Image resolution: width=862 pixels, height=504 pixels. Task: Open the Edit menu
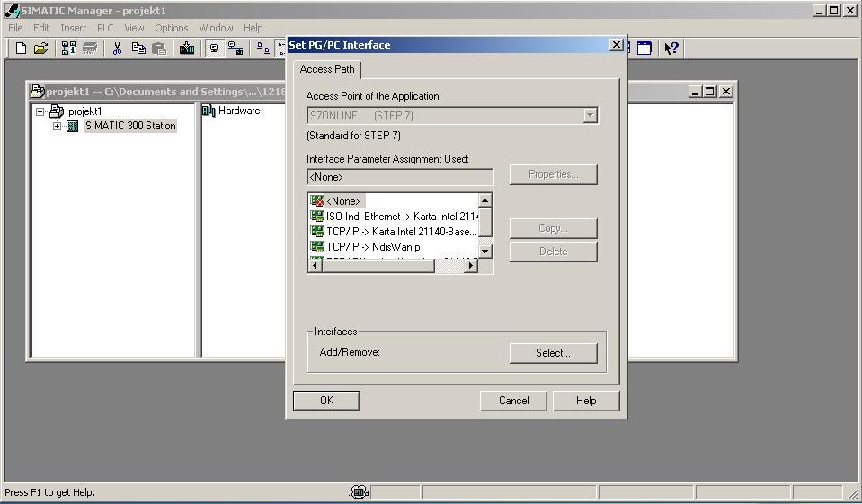point(41,28)
